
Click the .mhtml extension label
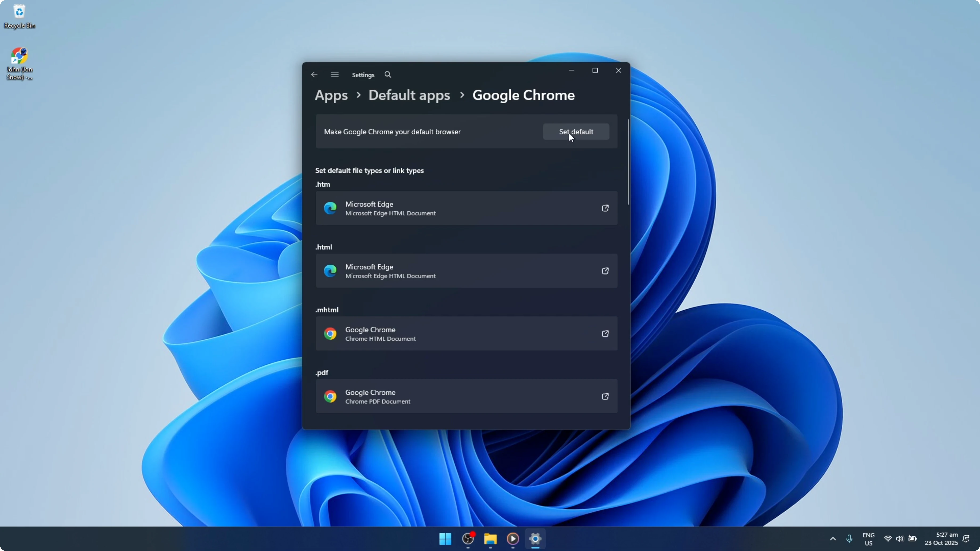pyautogui.click(x=326, y=310)
